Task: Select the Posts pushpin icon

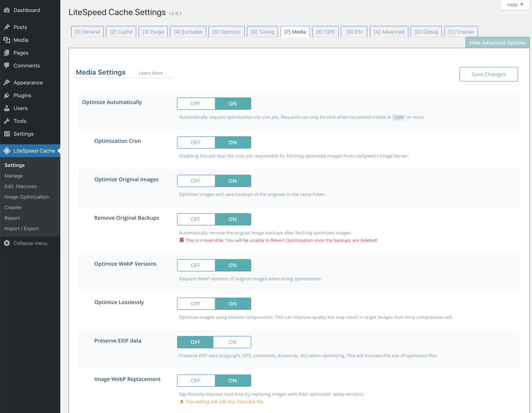Action: pos(6,27)
